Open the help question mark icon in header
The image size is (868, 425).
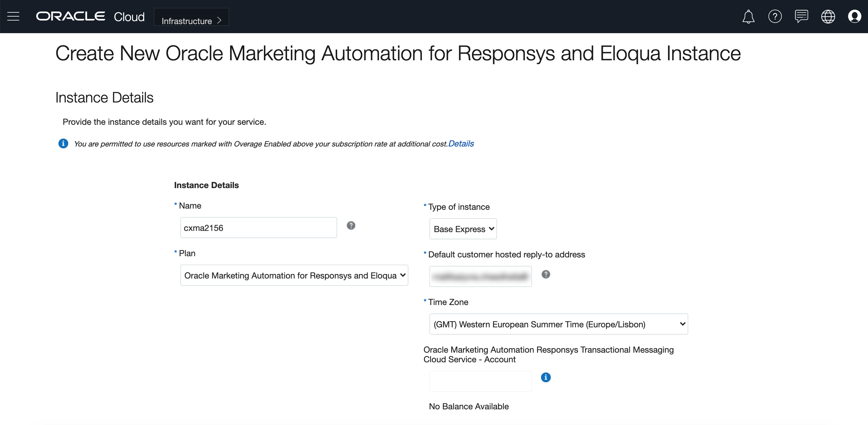coord(775,17)
